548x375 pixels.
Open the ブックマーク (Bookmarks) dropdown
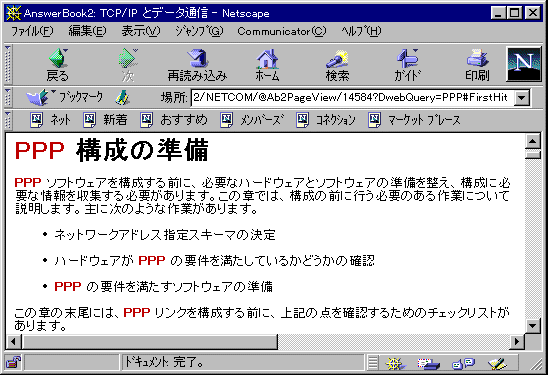64,97
